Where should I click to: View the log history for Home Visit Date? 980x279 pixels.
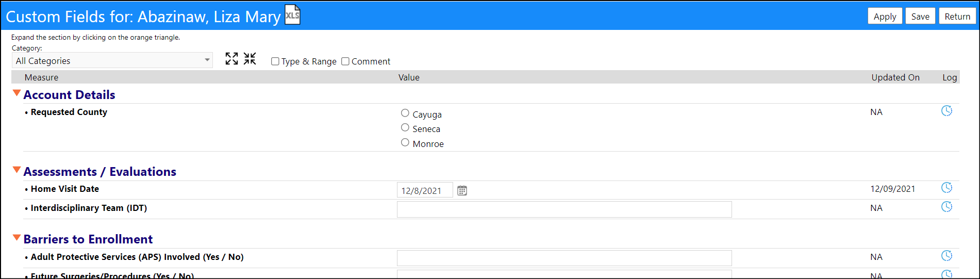[946, 188]
